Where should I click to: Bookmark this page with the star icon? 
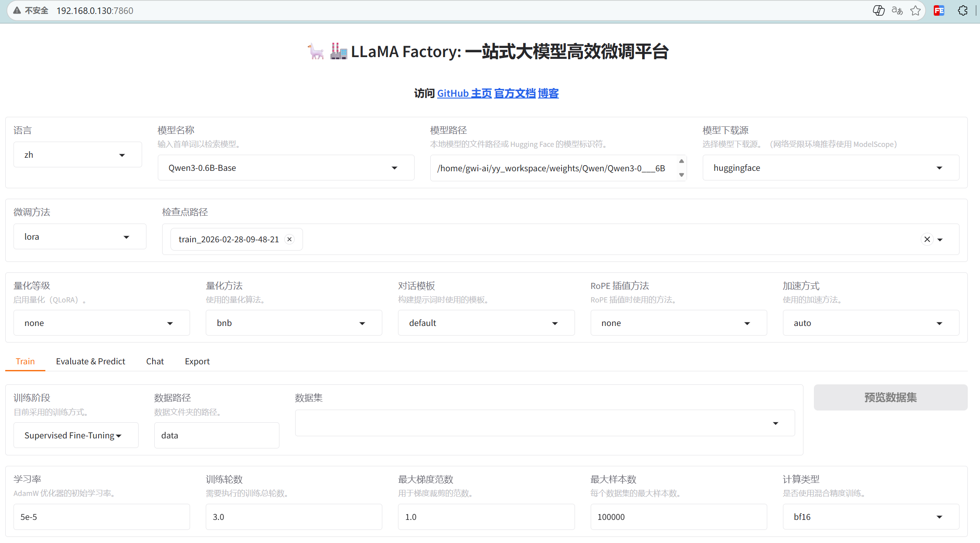pyautogui.click(x=915, y=10)
